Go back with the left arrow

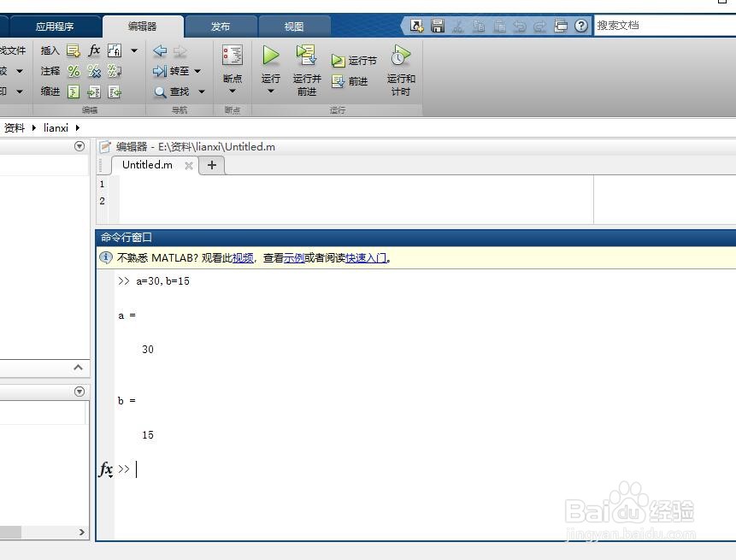[160, 50]
